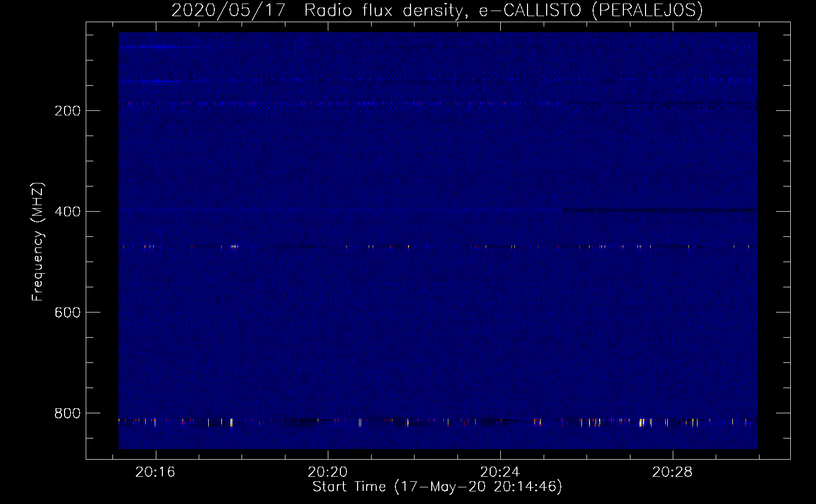
Task: Click the 400 frequency tick label
Action: [x=68, y=212]
